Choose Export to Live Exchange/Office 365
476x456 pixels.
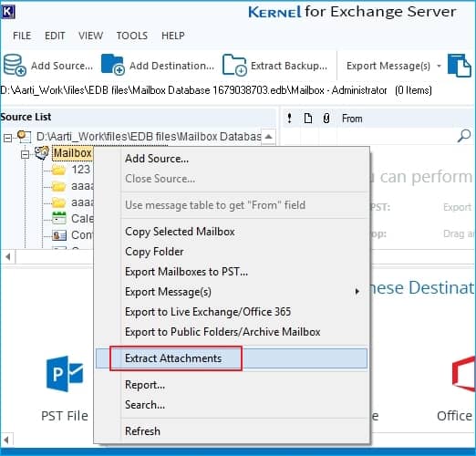click(x=232, y=312)
